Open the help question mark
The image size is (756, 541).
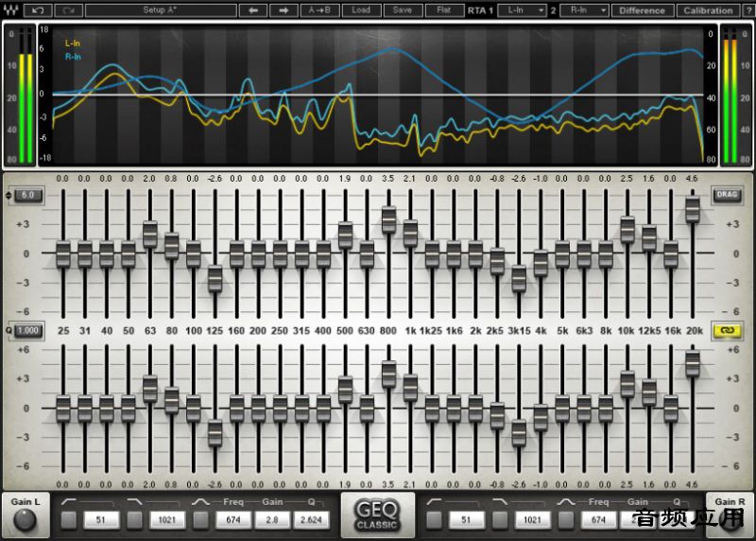[749, 10]
